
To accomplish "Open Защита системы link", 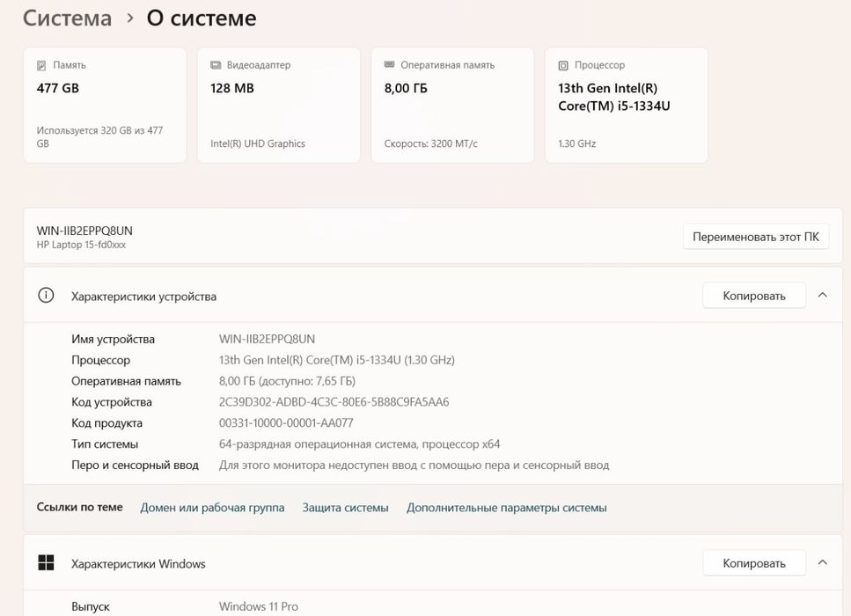I will tap(345, 508).
